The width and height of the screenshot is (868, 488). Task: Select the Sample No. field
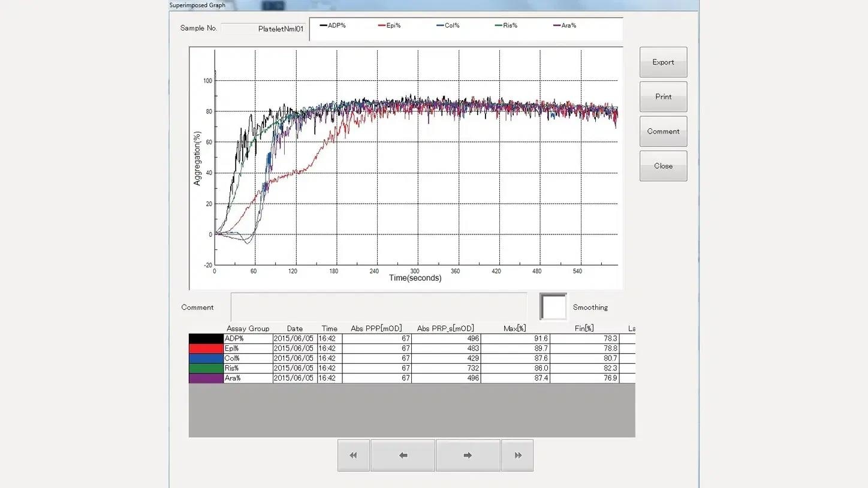263,29
